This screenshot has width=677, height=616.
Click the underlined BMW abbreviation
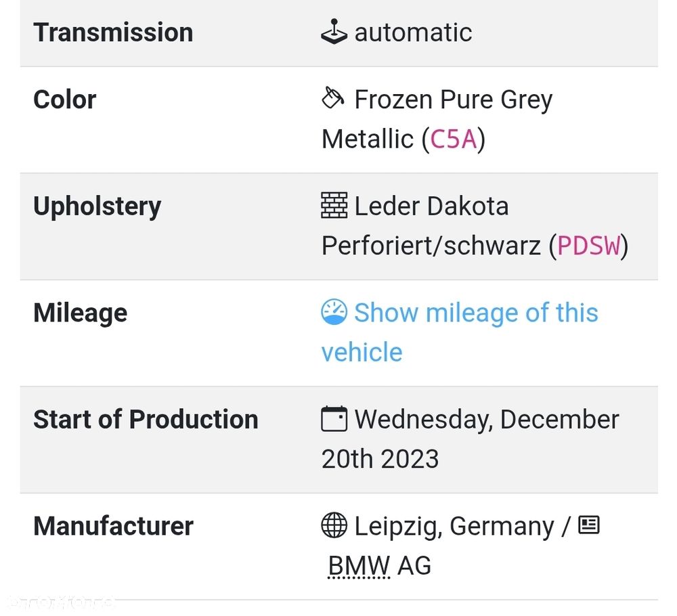point(359,566)
